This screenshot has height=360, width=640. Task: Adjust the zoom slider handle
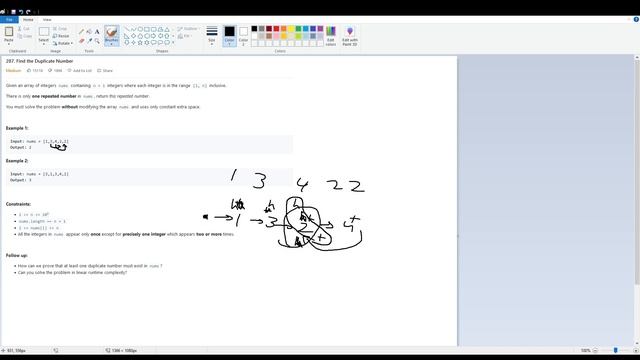616,350
